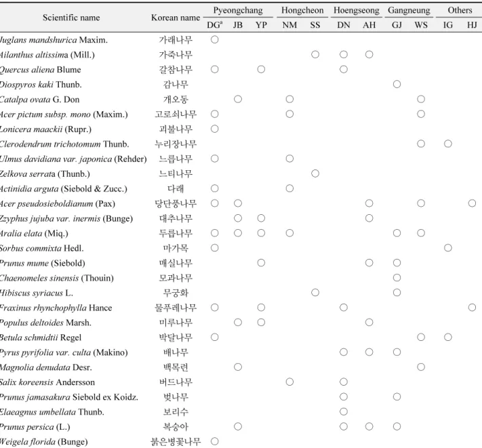Viewport: 482px width, 448px height.
Task: Click the DG column subheader
Action: pyautogui.click(x=215, y=25)
